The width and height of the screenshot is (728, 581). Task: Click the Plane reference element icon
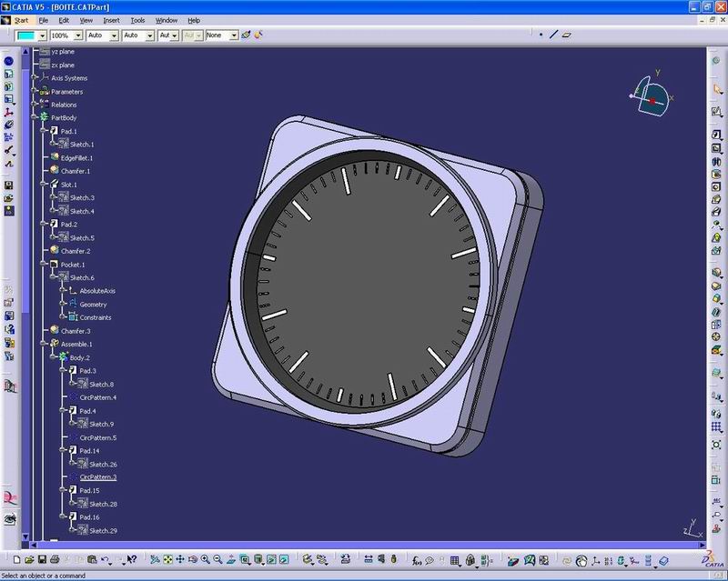pyautogui.click(x=566, y=35)
